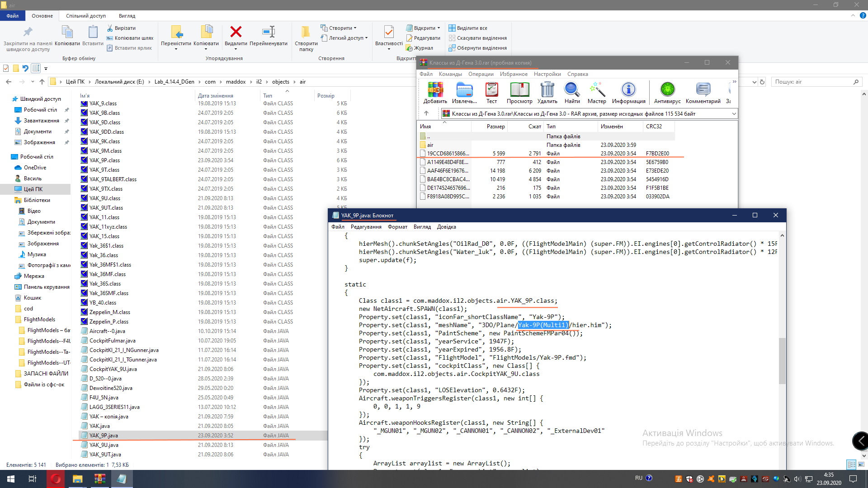Click Explorer red Delete (Видалити) icon
868x488 pixels.
236,32
